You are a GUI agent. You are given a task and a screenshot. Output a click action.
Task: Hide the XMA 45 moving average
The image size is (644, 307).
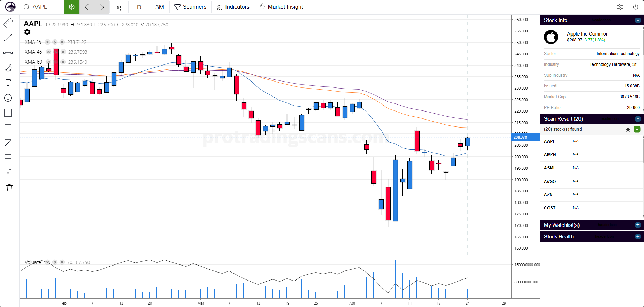click(48, 52)
